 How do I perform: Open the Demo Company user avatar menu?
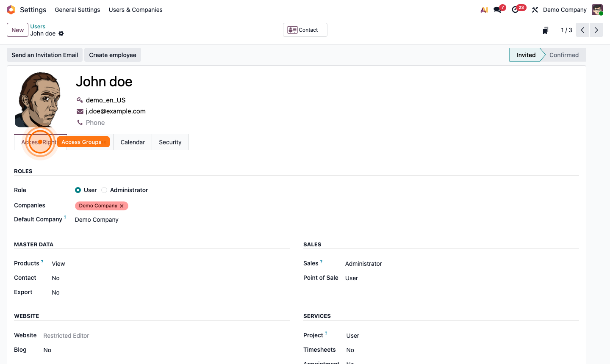597,9
